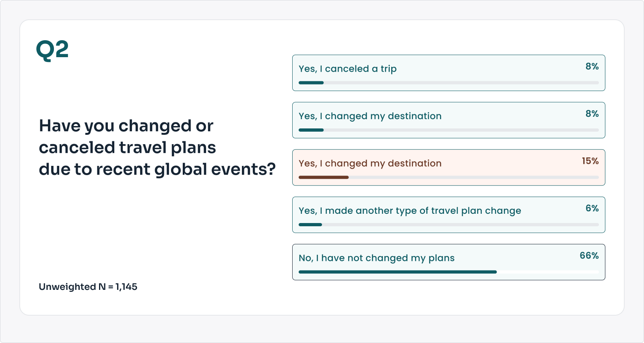Click the "Unweighted N = 1,145" footnote
This screenshot has height=343, width=644.
[x=88, y=287]
